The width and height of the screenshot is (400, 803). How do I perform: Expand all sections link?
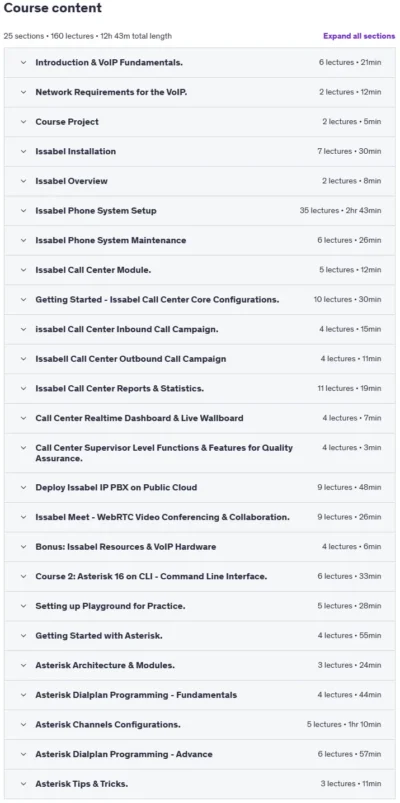tap(359, 36)
